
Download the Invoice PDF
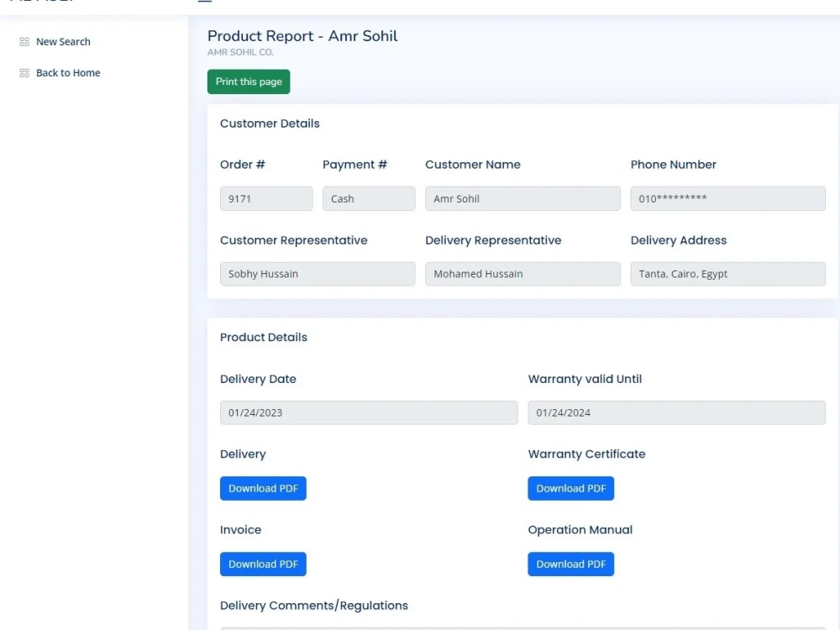[263, 564]
